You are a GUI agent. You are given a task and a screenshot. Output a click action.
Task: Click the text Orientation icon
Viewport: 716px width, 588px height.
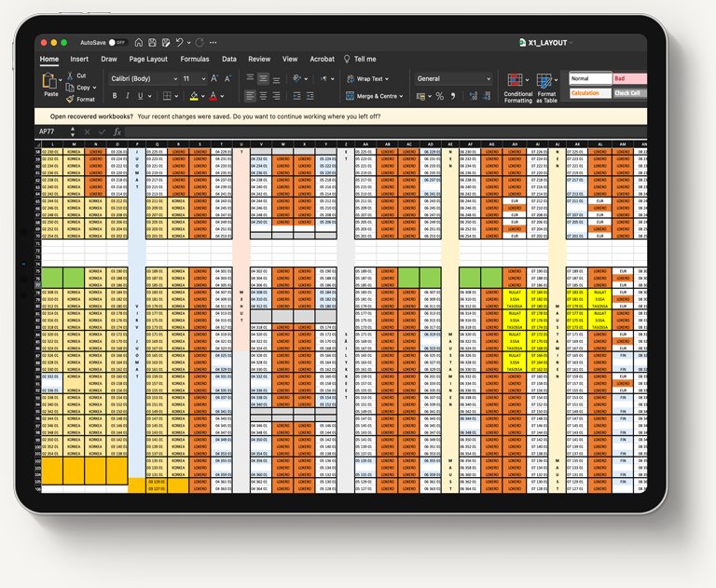pyautogui.click(x=296, y=78)
